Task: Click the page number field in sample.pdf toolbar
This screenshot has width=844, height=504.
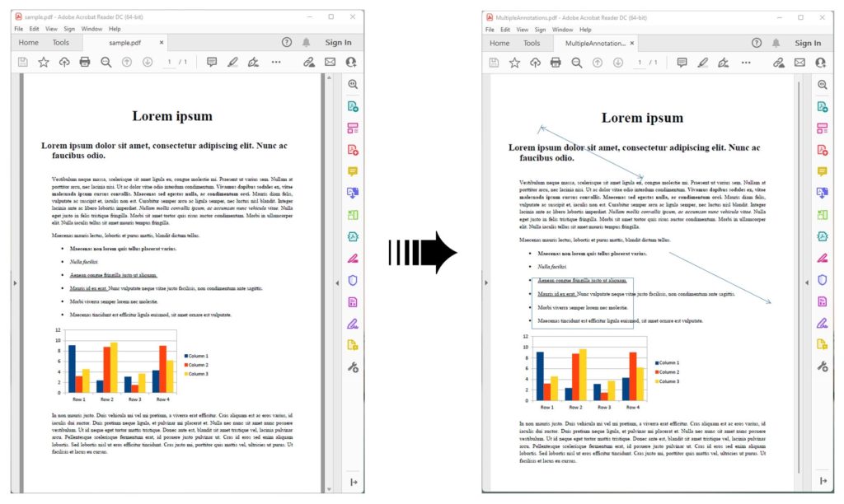Action: pos(171,62)
